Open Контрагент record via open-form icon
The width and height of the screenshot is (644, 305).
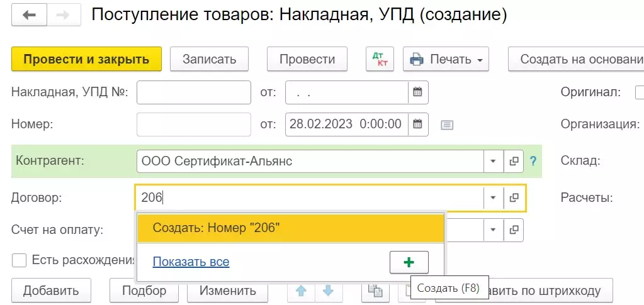point(514,162)
